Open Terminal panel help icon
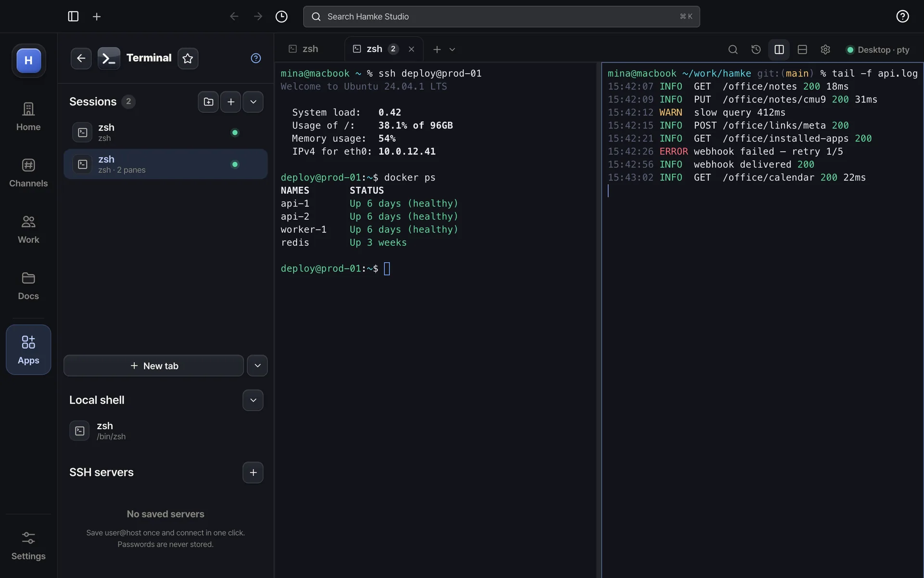924x578 pixels. pos(256,58)
